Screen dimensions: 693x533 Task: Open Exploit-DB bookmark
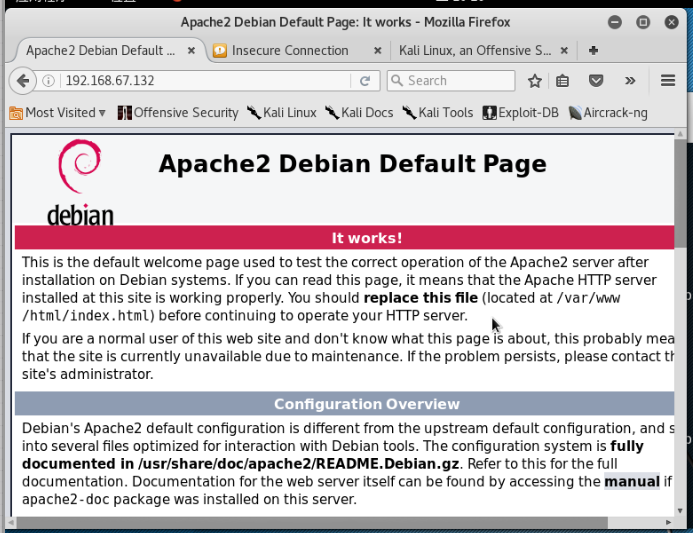coord(520,113)
